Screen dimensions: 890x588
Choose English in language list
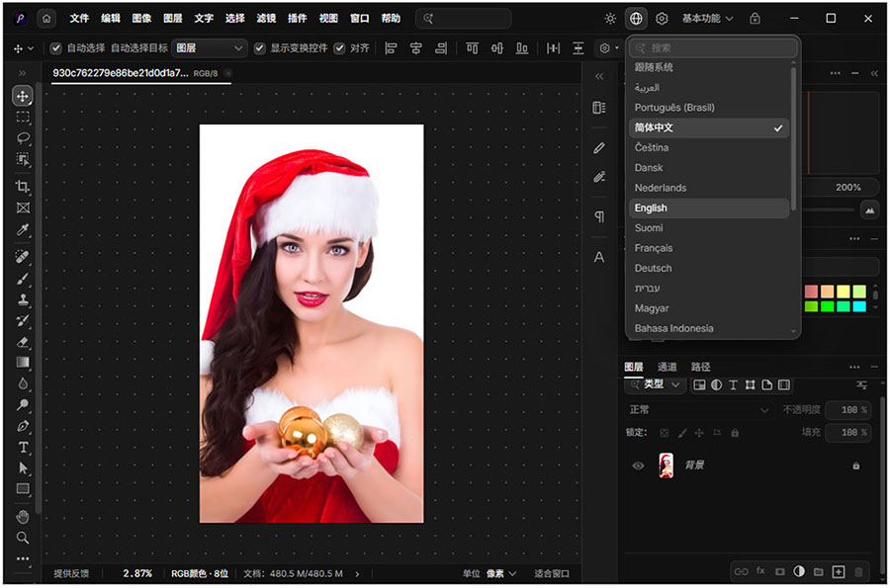click(709, 209)
